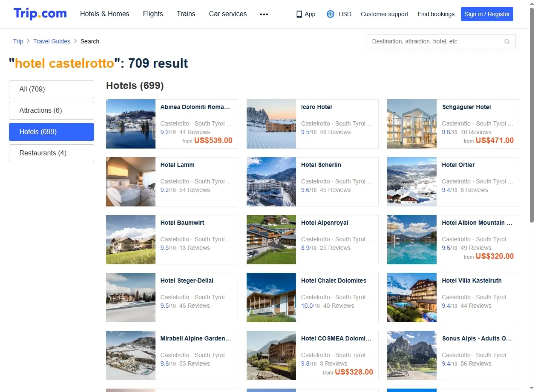Open Schgaguler Hotel thumbnail image
The image size is (535, 392).
pyautogui.click(x=412, y=124)
